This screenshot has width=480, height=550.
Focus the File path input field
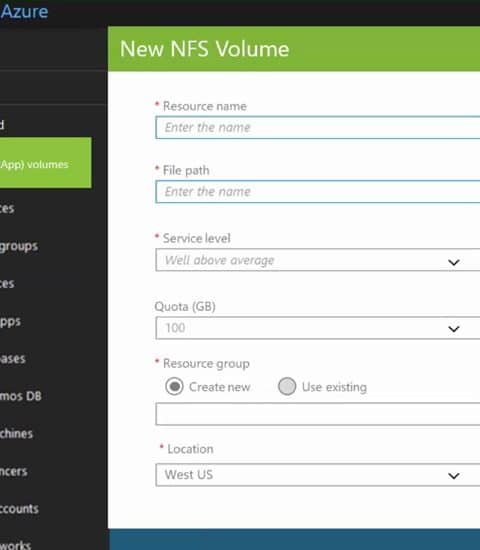pyautogui.click(x=318, y=192)
